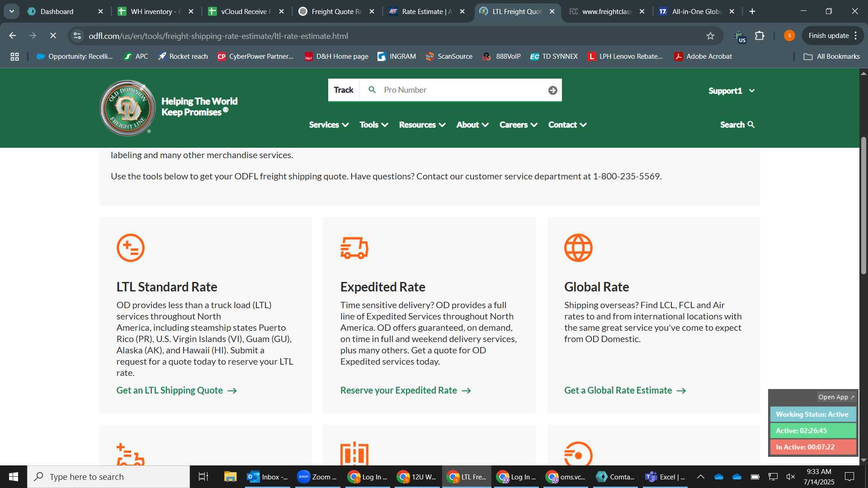View site information icon in address bar

77,36
